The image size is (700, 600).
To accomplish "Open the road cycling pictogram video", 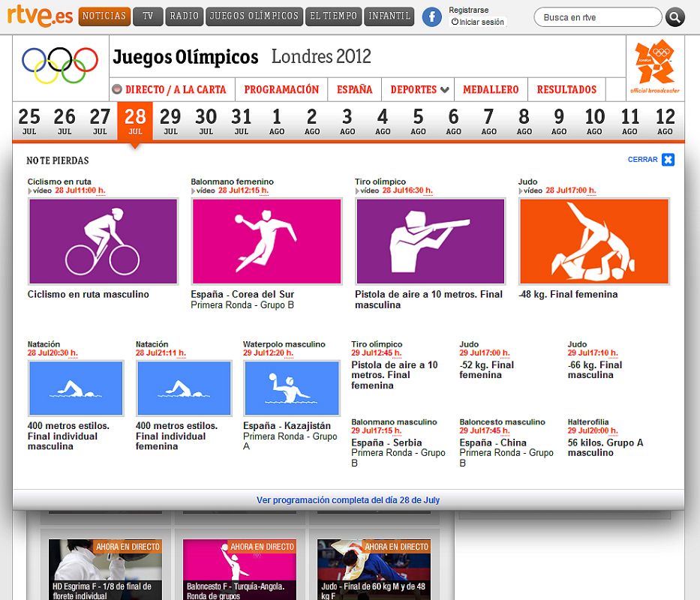I will point(103,241).
